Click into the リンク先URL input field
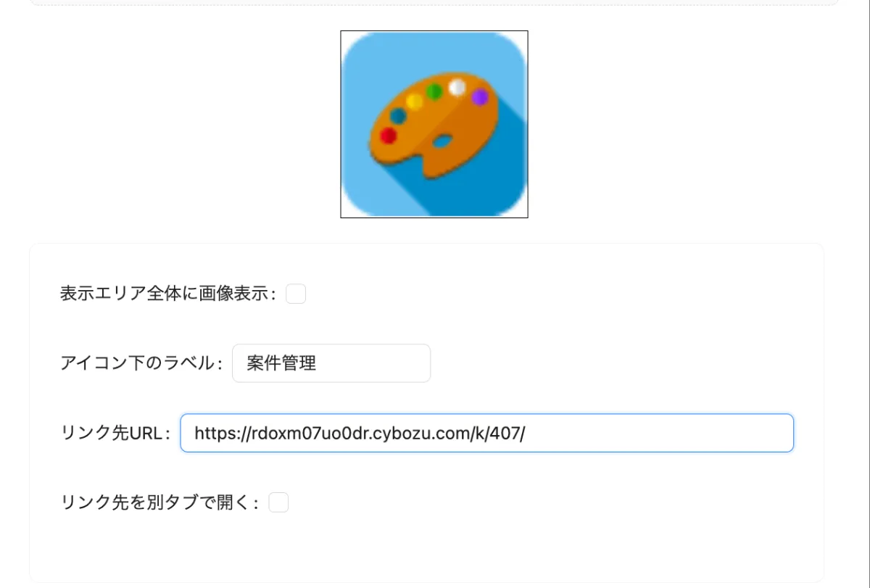Image resolution: width=870 pixels, height=588 pixels. point(487,433)
